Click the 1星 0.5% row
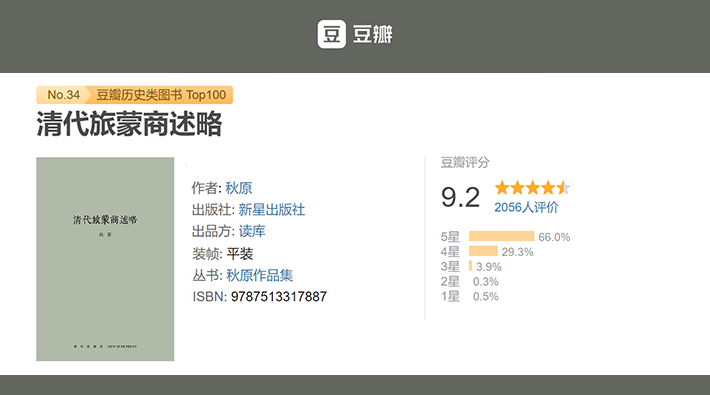710x395 pixels. [470, 297]
